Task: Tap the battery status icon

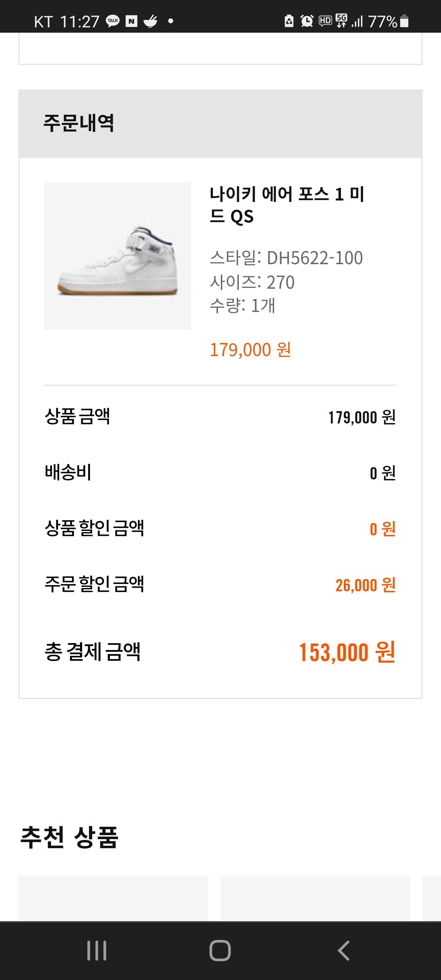Action: pyautogui.click(x=404, y=21)
